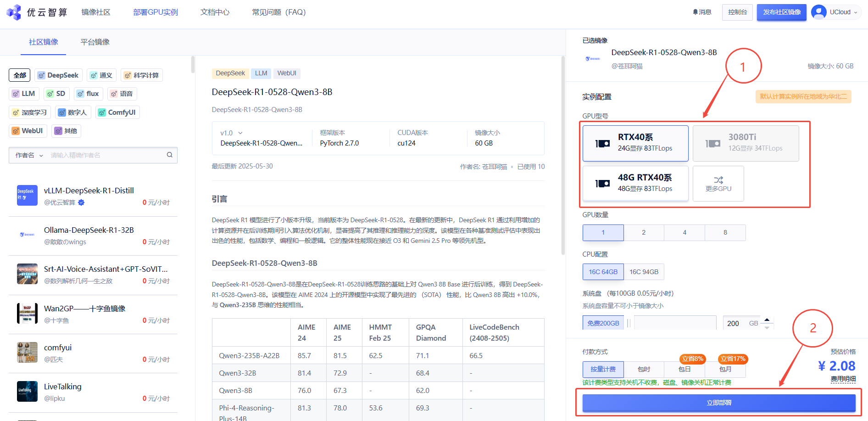Open 常见问题 (FAQ) in the top navigation
868x421 pixels.
pyautogui.click(x=279, y=12)
